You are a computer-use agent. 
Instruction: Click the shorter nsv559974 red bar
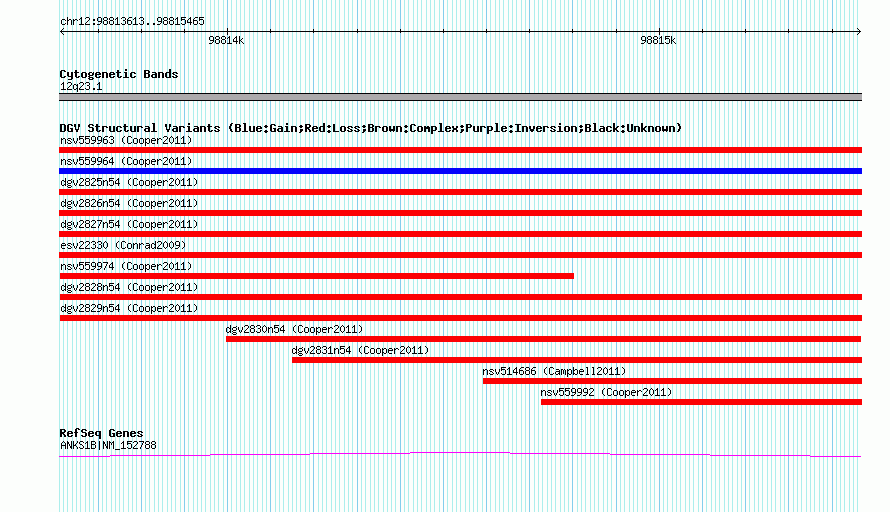[x=316, y=276]
